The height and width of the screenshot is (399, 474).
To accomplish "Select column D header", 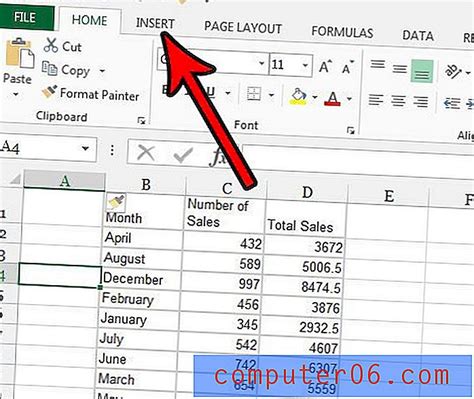I will [x=307, y=192].
